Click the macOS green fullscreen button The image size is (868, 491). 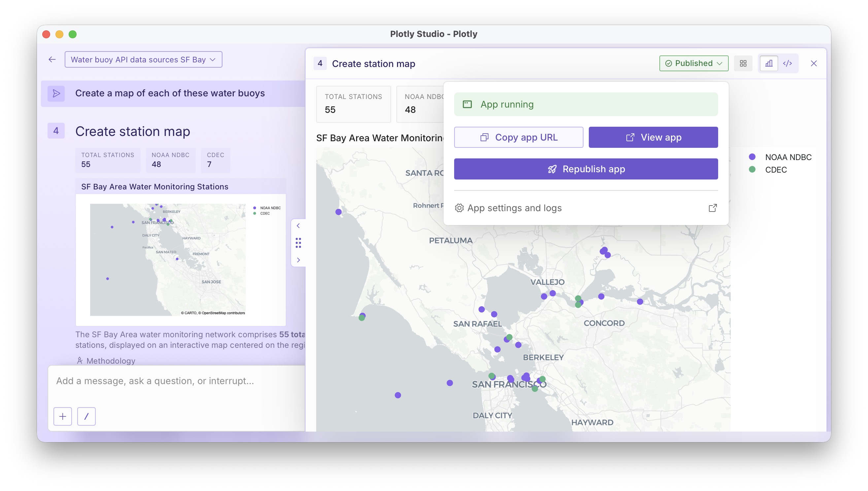(x=73, y=34)
